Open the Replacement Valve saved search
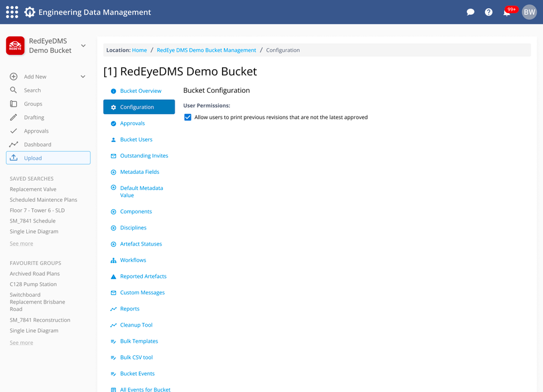 click(33, 189)
